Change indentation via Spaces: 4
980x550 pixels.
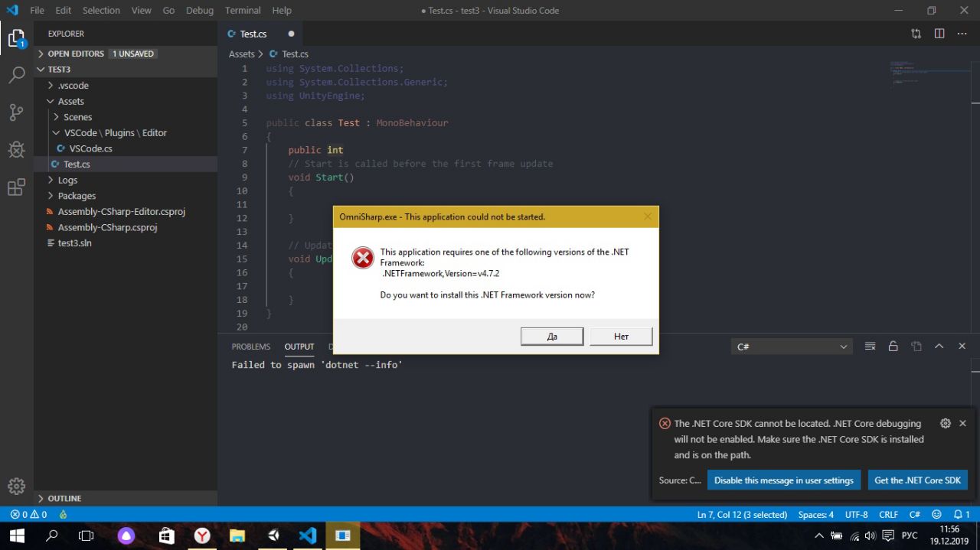[816, 515]
